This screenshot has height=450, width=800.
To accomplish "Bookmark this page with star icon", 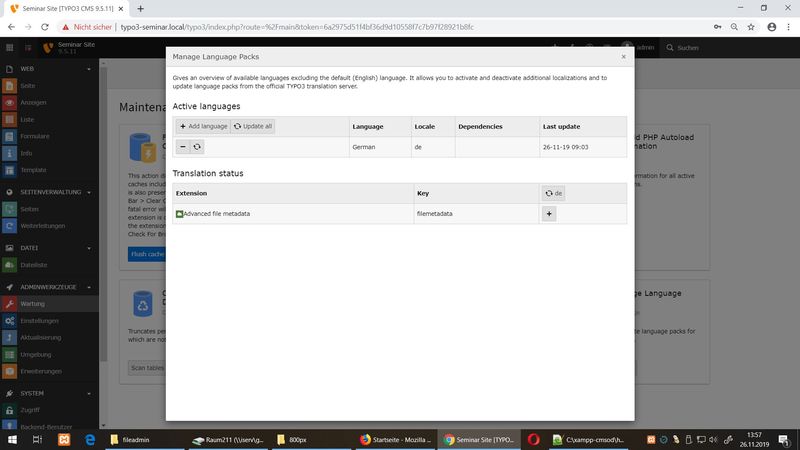I will click(x=751, y=27).
